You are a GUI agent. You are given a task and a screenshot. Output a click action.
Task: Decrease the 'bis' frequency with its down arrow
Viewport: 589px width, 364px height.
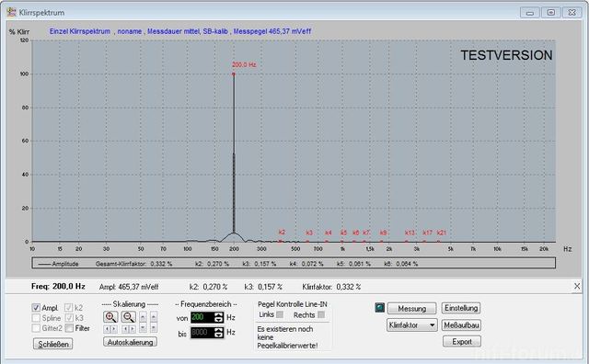tap(219, 336)
